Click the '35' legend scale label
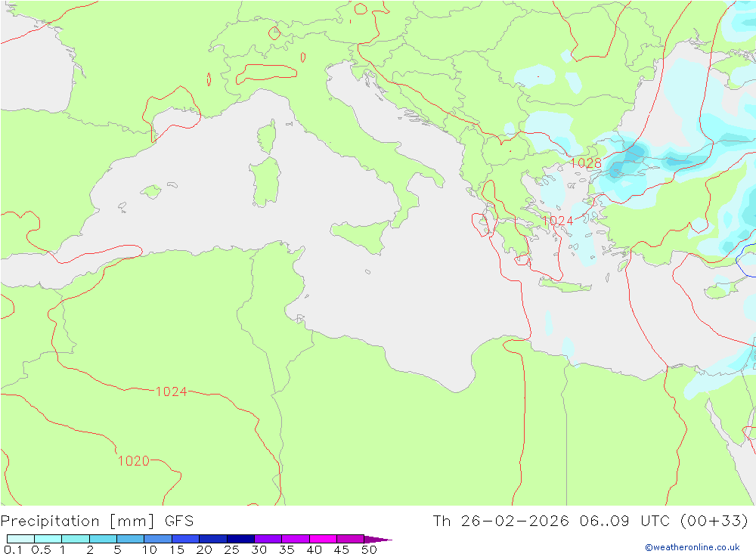The image size is (756, 554). pos(287,549)
